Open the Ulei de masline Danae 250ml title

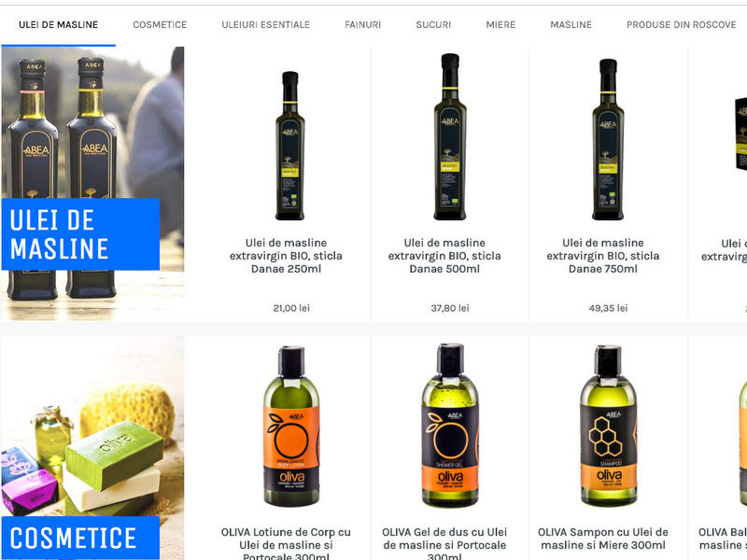point(286,256)
